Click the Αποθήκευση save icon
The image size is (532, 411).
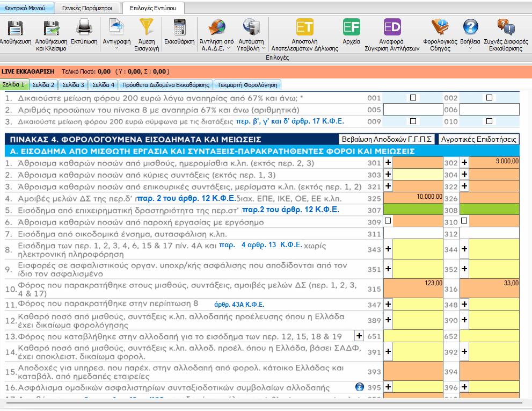point(14,27)
